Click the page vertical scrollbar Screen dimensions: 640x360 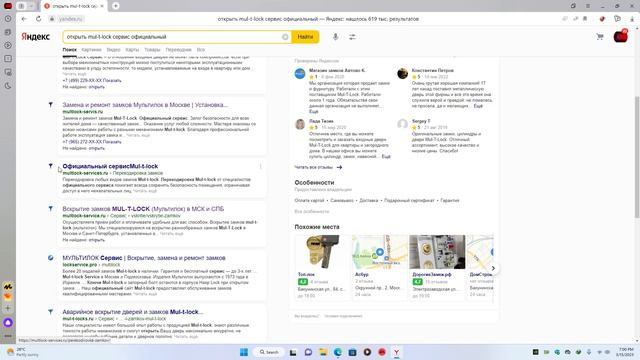[x=637, y=159]
